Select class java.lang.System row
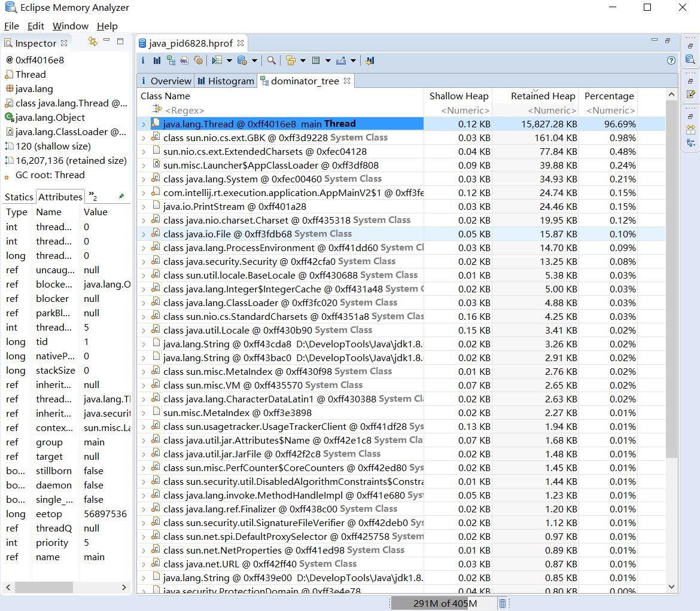Screen dimensions: 700x611 (401, 179)
